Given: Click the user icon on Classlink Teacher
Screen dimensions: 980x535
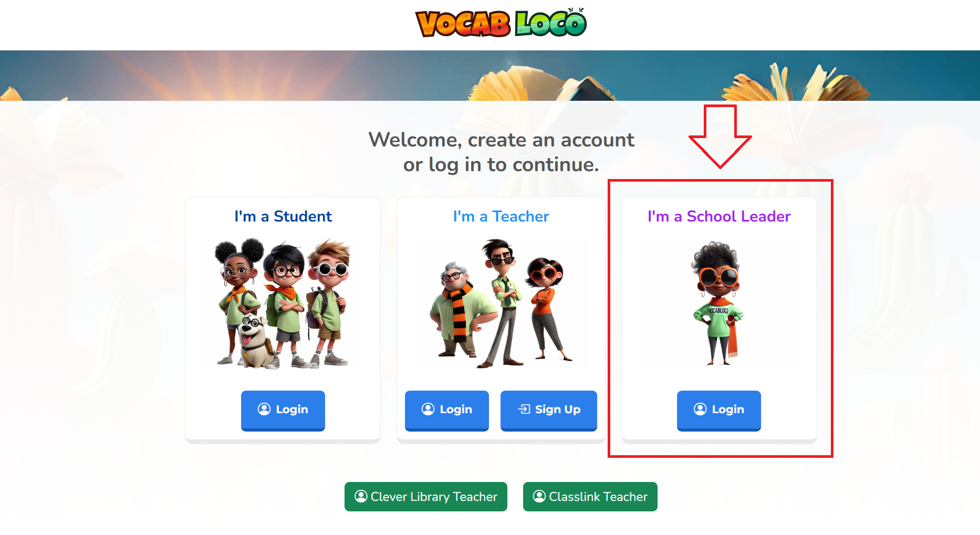Looking at the screenshot, I should [539, 496].
